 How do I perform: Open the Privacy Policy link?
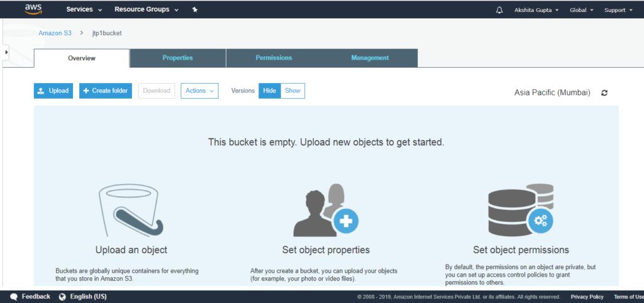coord(587,297)
